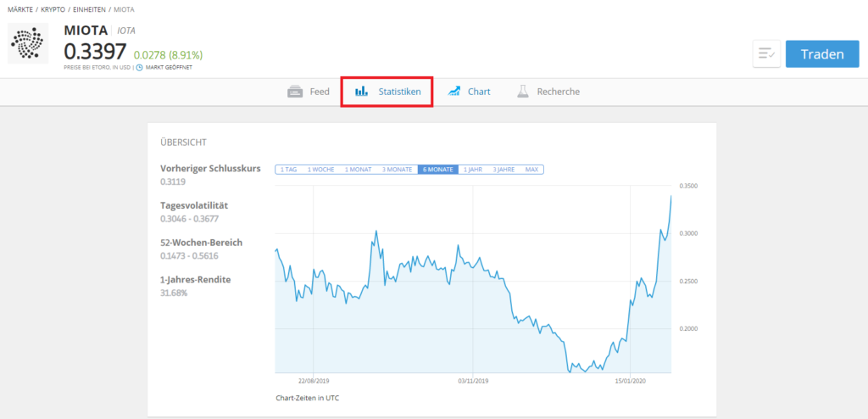
Task: Click the Statistiken bar chart icon
Action: (361, 92)
